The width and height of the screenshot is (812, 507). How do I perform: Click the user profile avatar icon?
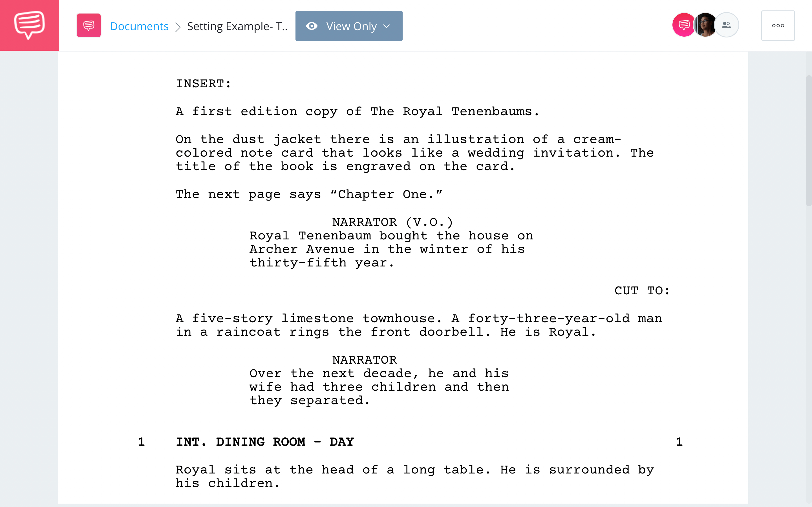click(705, 26)
